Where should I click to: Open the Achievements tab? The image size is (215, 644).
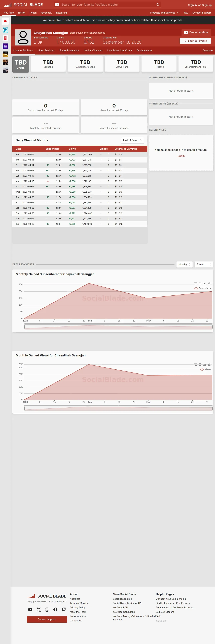coord(144,50)
